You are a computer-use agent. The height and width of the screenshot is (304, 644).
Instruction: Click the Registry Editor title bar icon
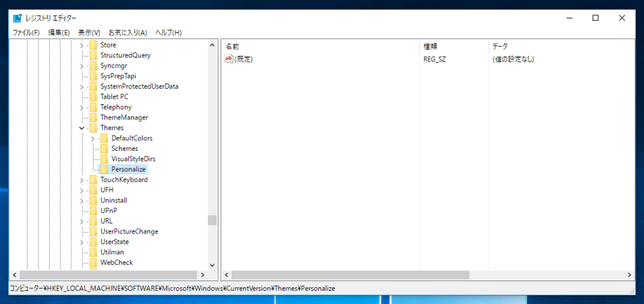coord(17,18)
